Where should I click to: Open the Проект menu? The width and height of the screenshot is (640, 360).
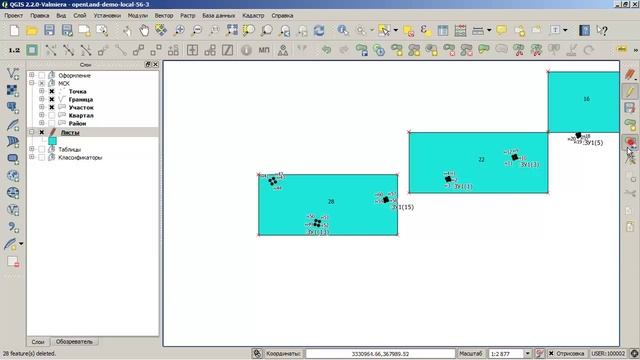[13, 16]
